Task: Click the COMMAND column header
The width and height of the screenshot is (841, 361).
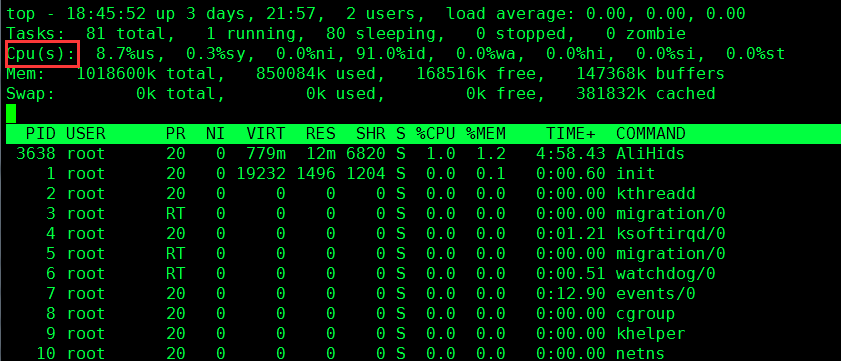Action: pyautogui.click(x=651, y=134)
